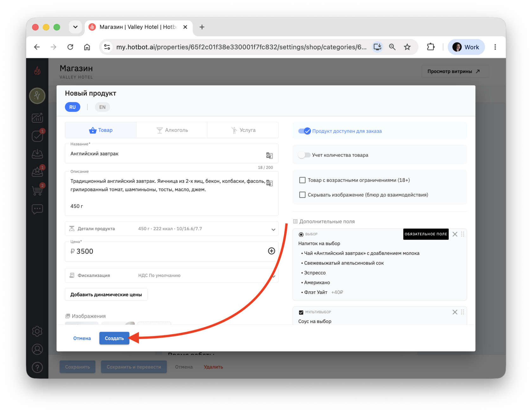The height and width of the screenshot is (413, 532).
Task: Click Удалить in the background page
Action: 213,367
